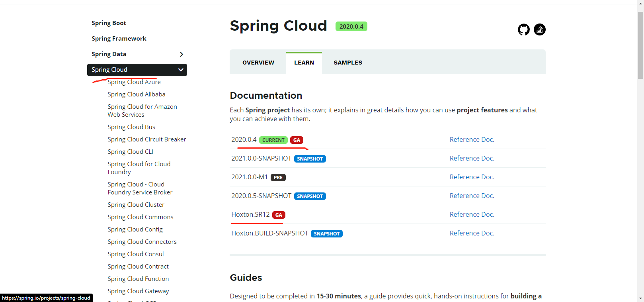Open Spring Cloud Connectors link

(x=142, y=242)
